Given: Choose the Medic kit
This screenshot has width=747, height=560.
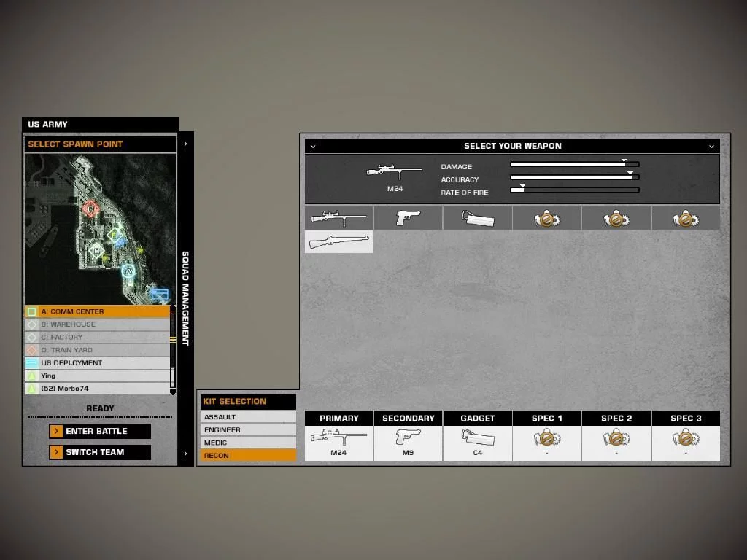Looking at the screenshot, I should coord(248,443).
